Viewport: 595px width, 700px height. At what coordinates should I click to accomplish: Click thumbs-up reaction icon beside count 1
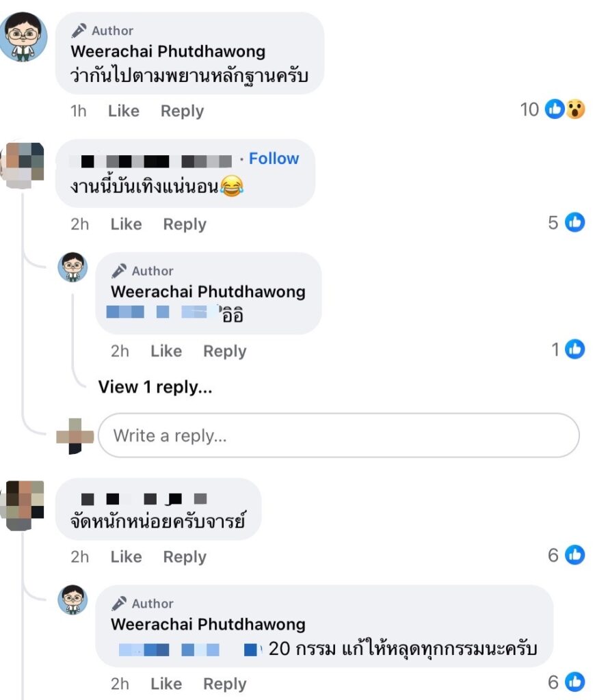click(575, 349)
